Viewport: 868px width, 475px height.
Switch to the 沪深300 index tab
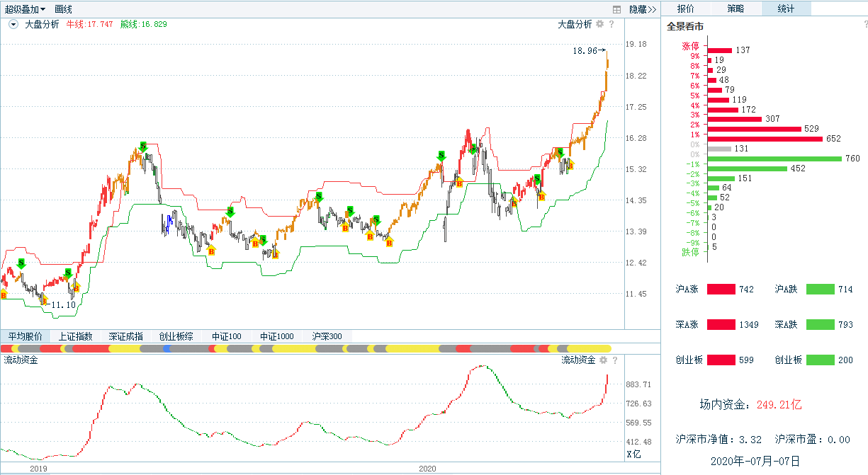click(327, 336)
